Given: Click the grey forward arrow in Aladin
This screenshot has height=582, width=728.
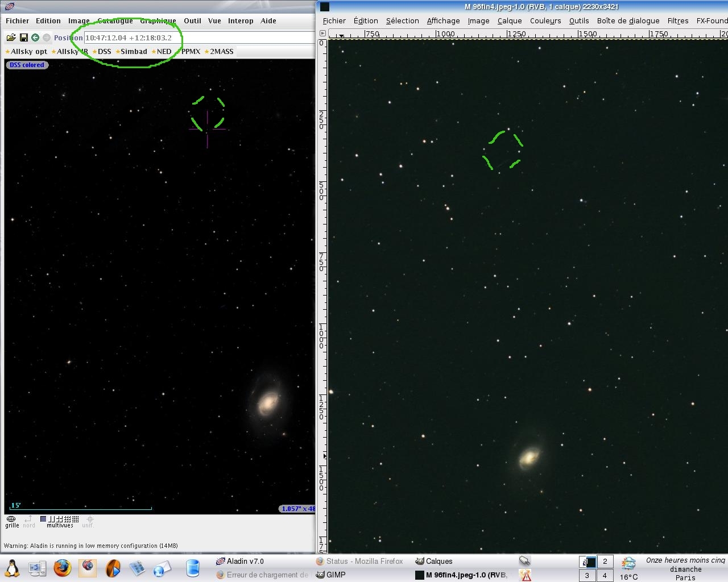Looking at the screenshot, I should 47,38.
